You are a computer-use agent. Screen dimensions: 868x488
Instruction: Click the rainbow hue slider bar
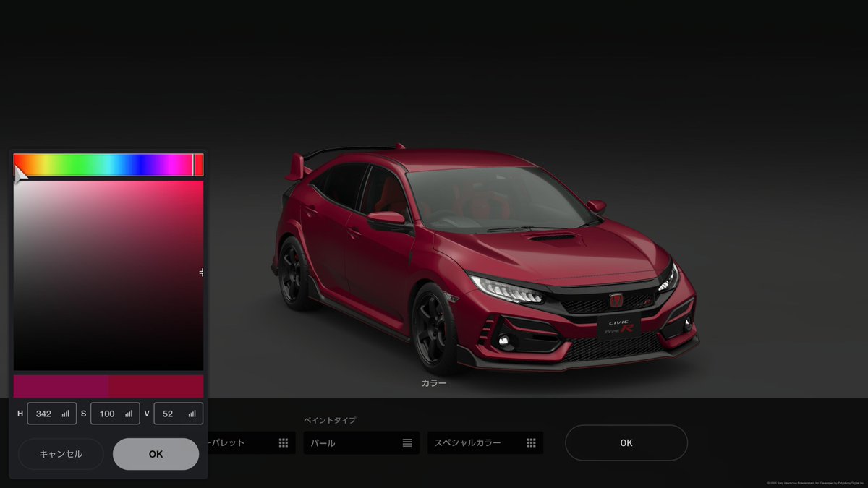click(x=109, y=165)
